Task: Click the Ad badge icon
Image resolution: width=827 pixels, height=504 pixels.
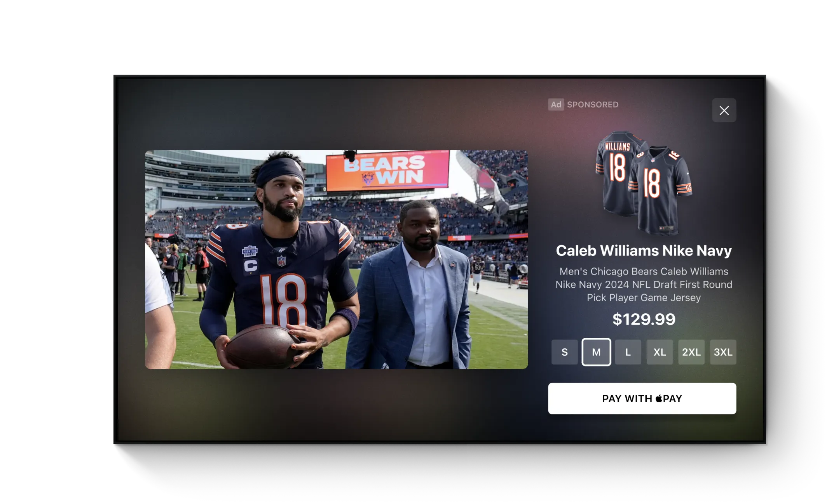Action: point(556,104)
